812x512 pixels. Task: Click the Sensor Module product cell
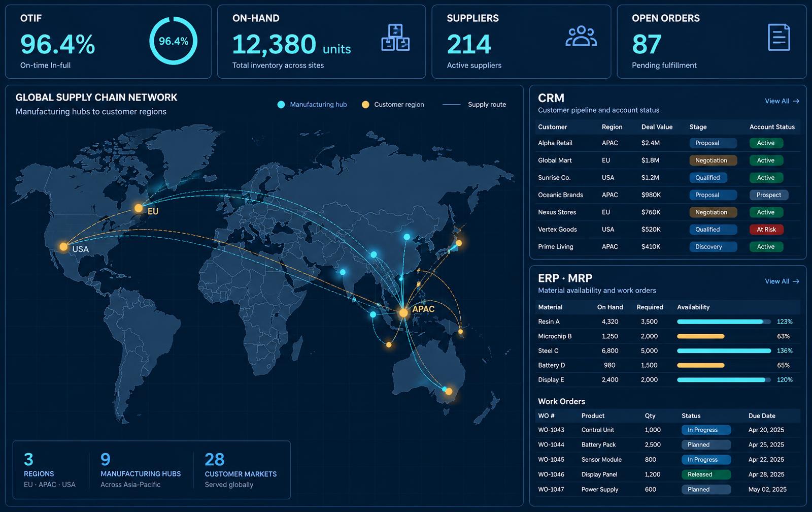(601, 460)
